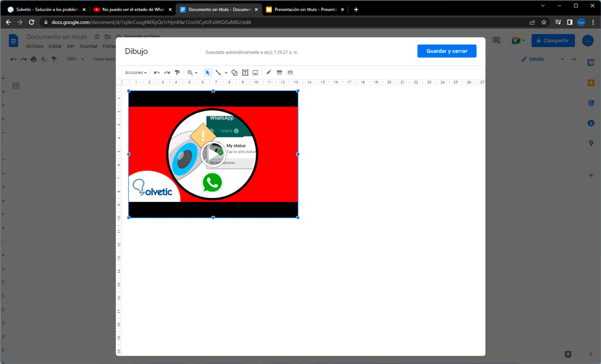Open the Texto normal style dropdown
Viewport: 601px width, 364px height.
pos(104,59)
